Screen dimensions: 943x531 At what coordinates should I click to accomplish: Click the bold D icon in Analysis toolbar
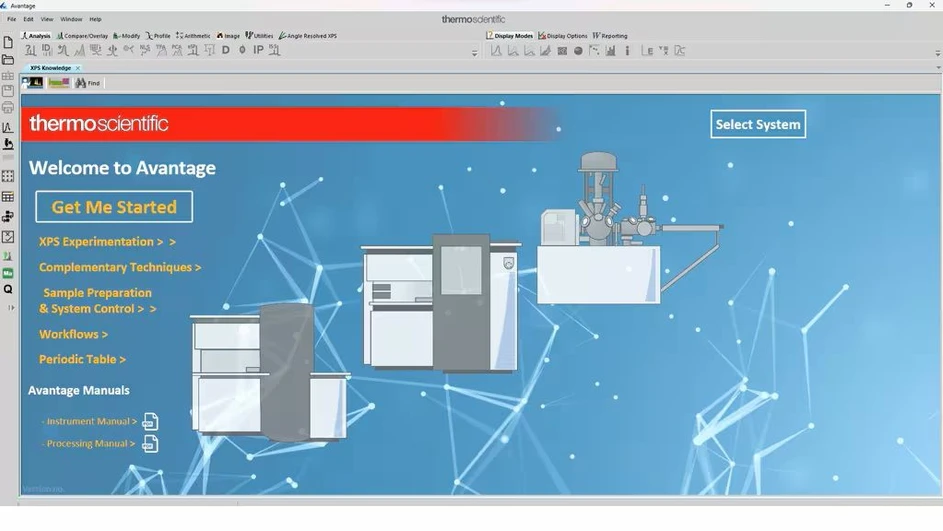pyautogui.click(x=226, y=50)
